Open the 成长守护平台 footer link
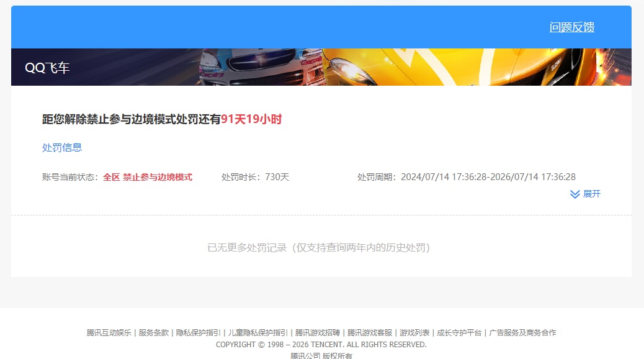Viewport: 644px width, 359px height. [459, 333]
